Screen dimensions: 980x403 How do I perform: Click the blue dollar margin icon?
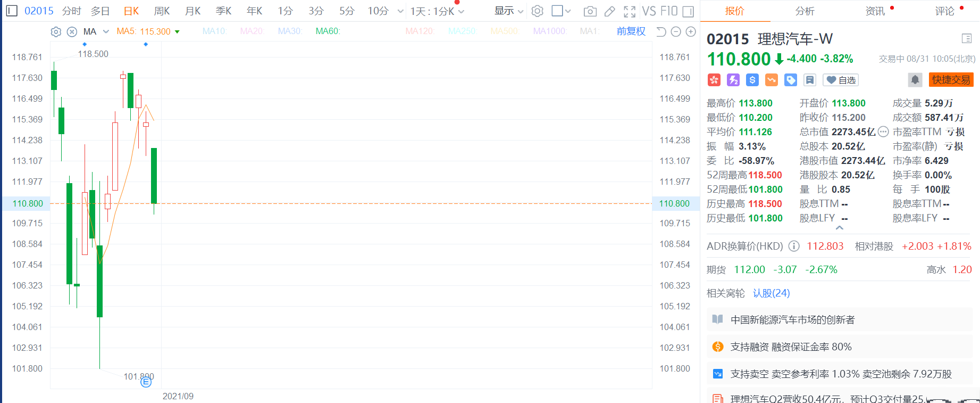pyautogui.click(x=752, y=80)
